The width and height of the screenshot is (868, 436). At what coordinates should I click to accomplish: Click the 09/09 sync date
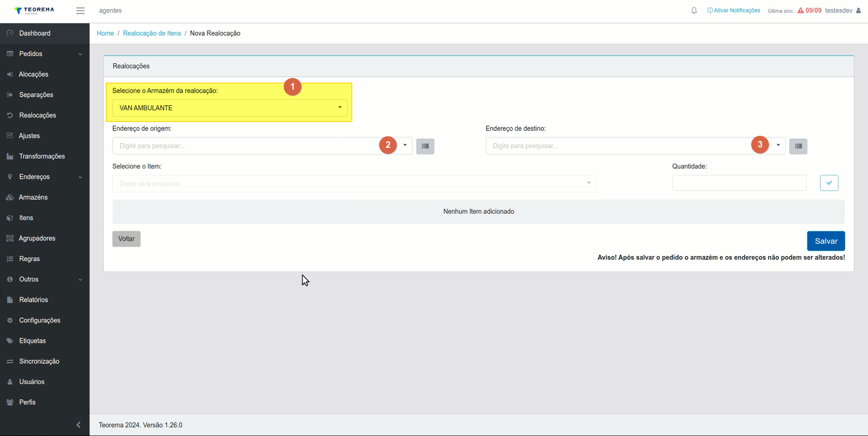pyautogui.click(x=813, y=10)
